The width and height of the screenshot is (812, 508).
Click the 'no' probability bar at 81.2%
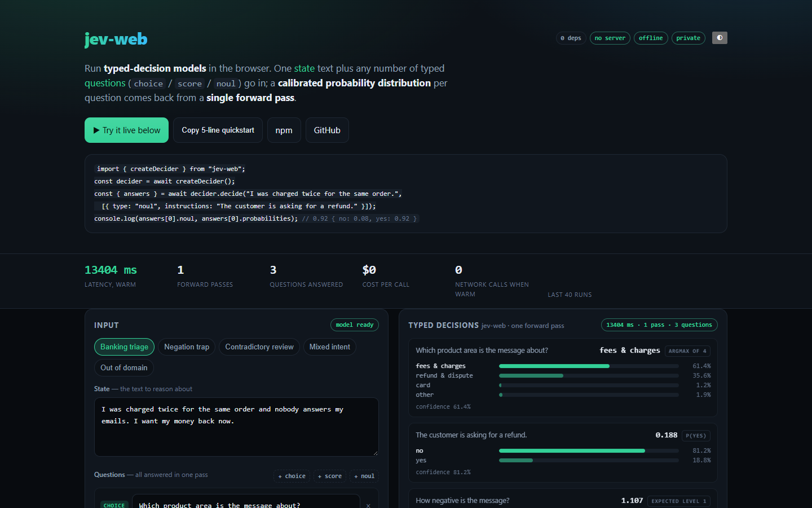click(x=589, y=451)
